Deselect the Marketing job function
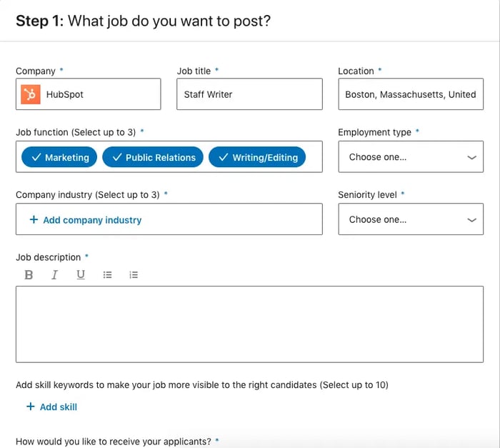 (x=59, y=157)
